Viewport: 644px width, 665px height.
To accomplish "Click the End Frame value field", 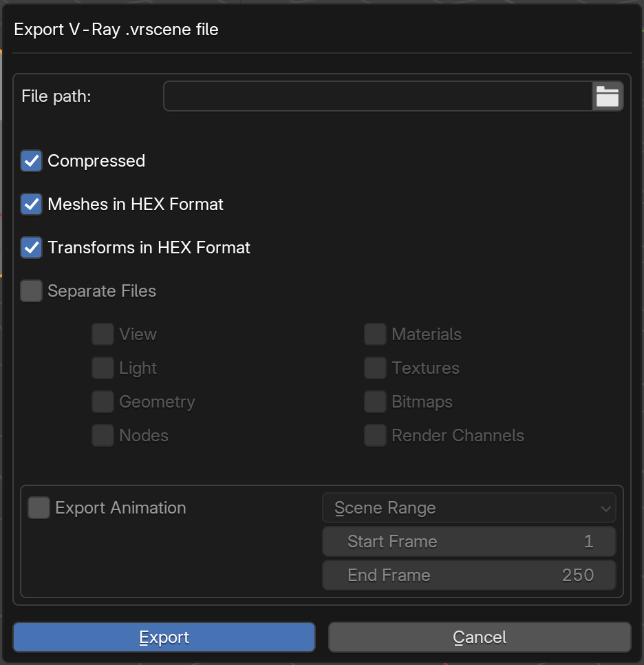I will pyautogui.click(x=469, y=575).
